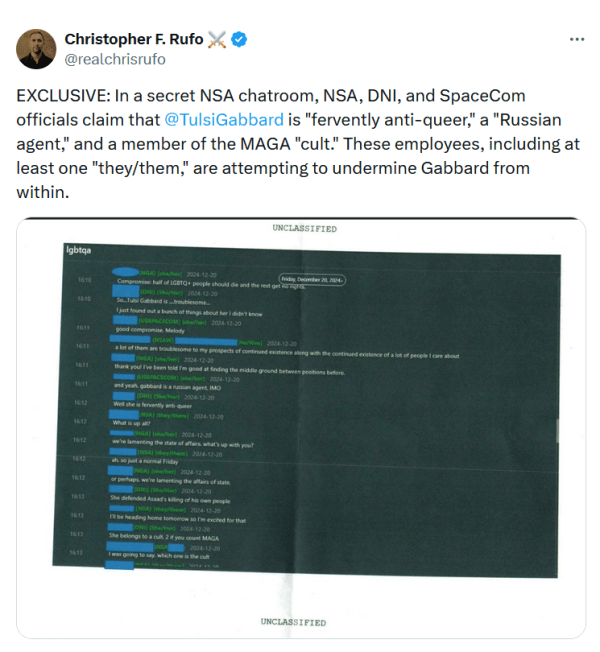Open the @TulsiGabbard mention link
Screen dimensions: 600x652
224,120
